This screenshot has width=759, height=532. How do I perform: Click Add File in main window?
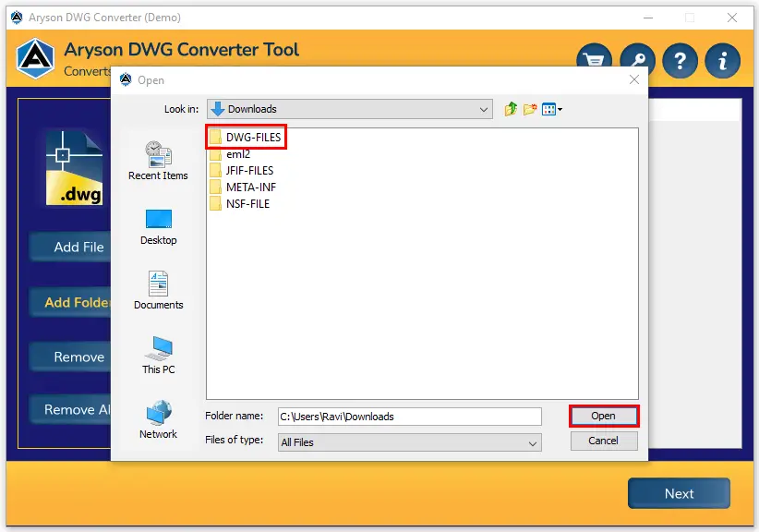[x=71, y=247]
